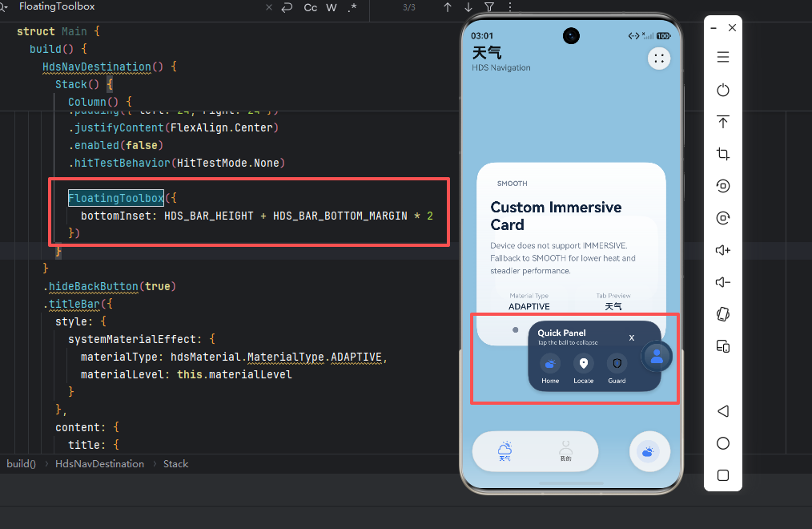Decrease emulator volume

[x=723, y=282]
